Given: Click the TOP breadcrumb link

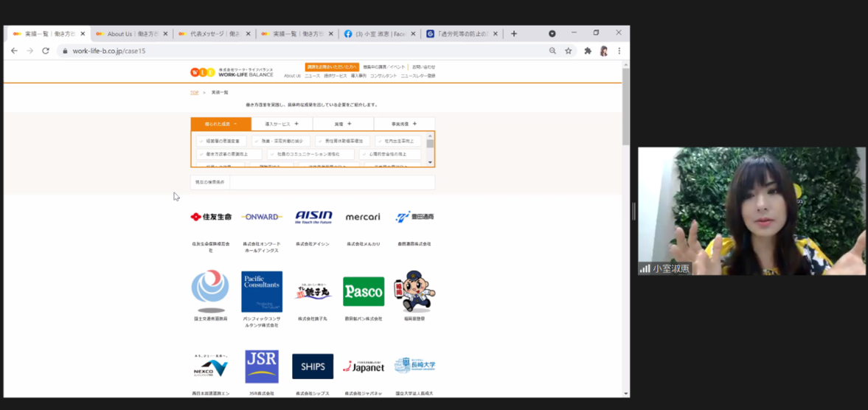Looking at the screenshot, I should click(x=194, y=92).
